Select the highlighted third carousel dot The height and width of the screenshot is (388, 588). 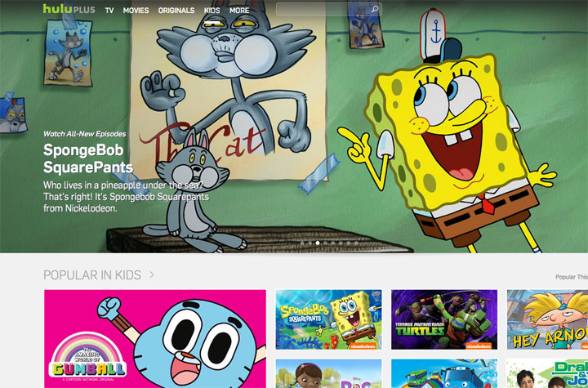[x=318, y=243]
